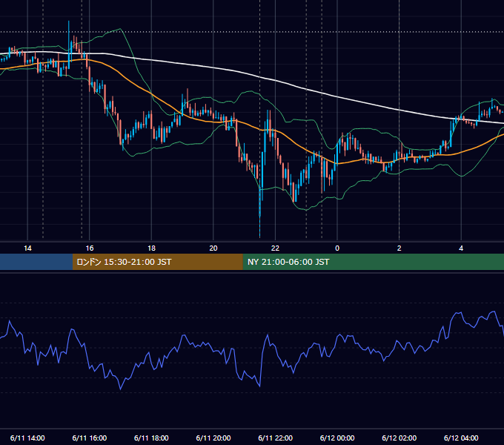Click the 6/11 16:00 time label
Image resolution: width=504 pixels, height=445 pixels.
[x=90, y=438]
